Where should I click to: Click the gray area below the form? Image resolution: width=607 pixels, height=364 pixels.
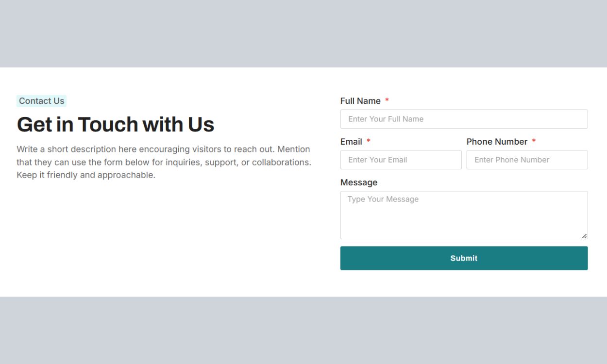pyautogui.click(x=303, y=330)
